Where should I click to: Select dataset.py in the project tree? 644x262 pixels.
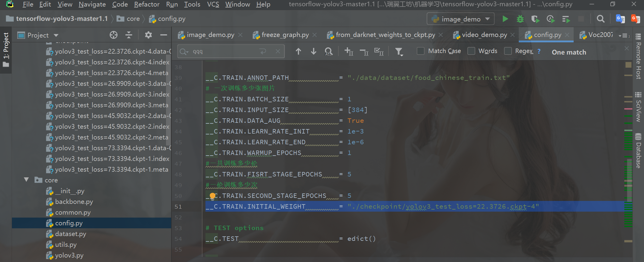point(71,234)
